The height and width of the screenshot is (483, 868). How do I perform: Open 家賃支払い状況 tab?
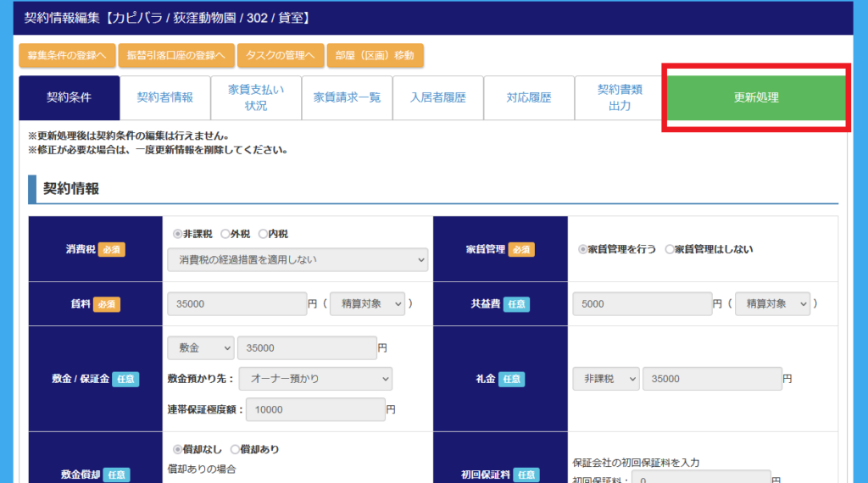point(256,98)
